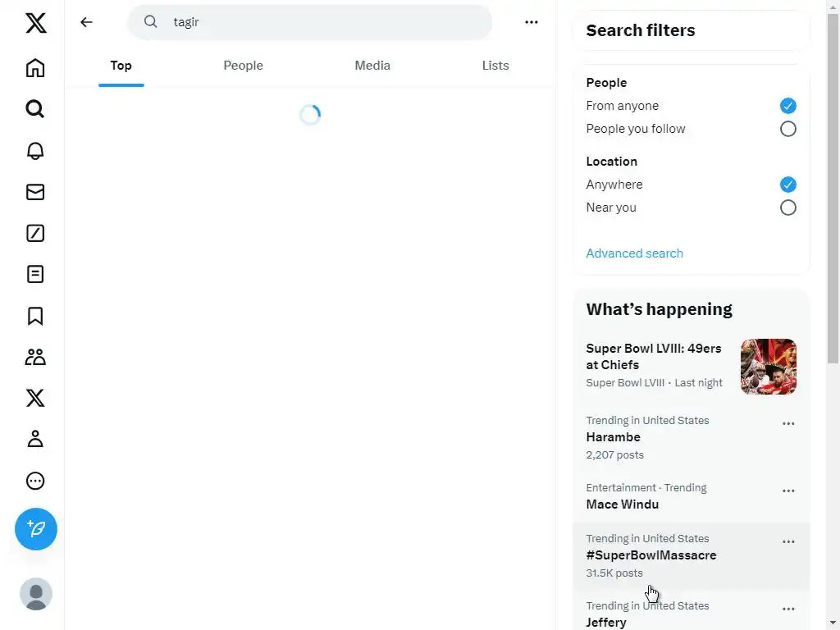840x630 pixels.
Task: Switch to the Lists tab
Action: click(495, 66)
